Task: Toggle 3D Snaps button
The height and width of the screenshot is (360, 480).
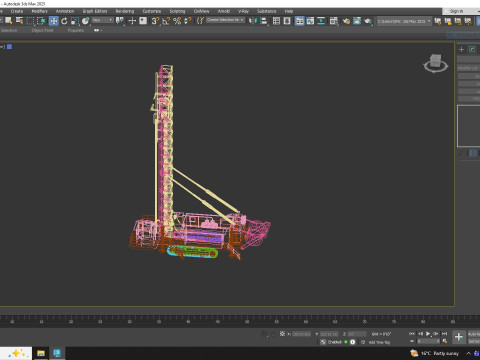Action: [155, 21]
